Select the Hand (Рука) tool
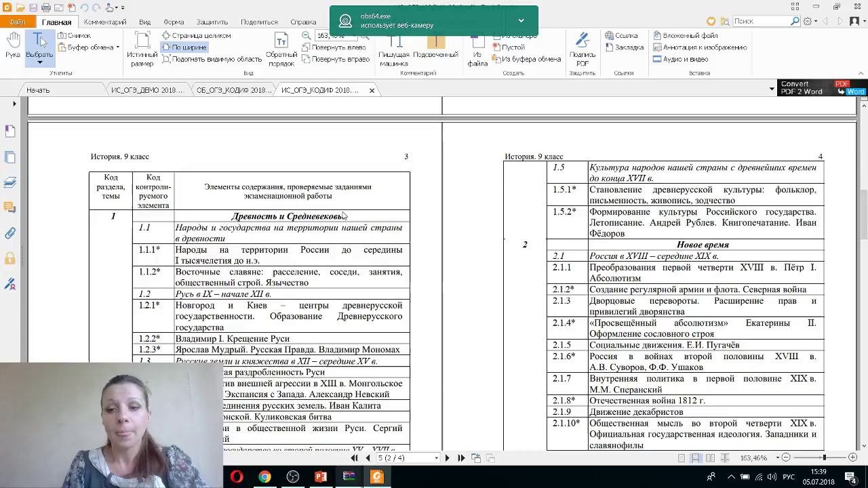The image size is (868, 488). (x=12, y=45)
